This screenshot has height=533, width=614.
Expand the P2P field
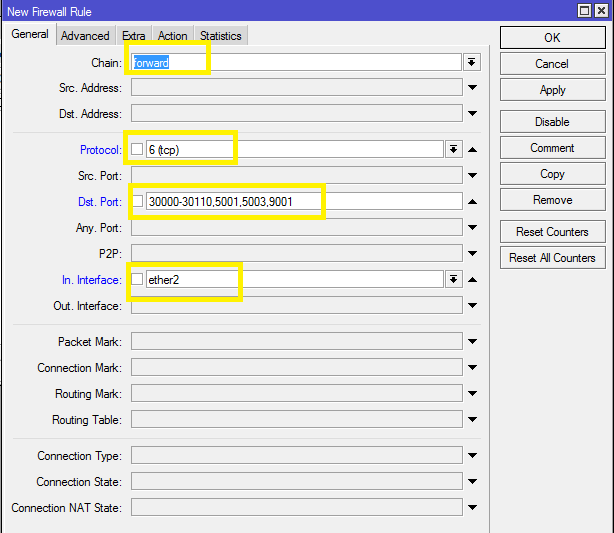(x=473, y=253)
